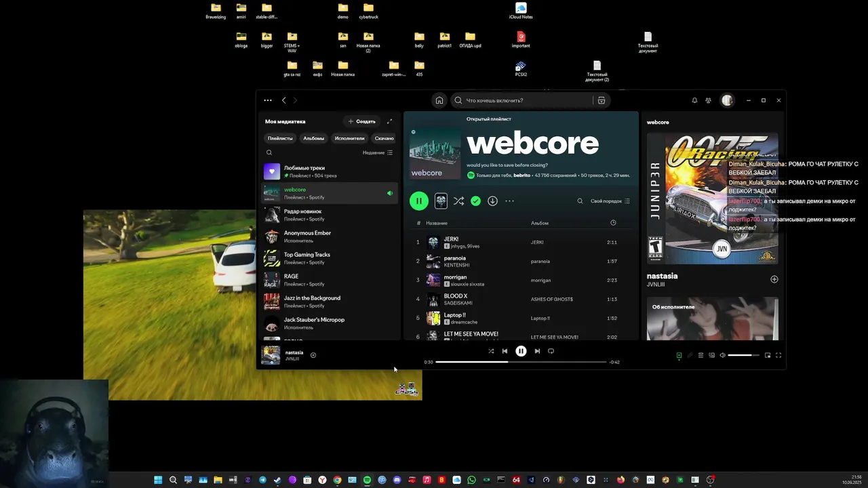868x488 pixels.
Task: Sort by duration clock column header
Action: [613, 223]
